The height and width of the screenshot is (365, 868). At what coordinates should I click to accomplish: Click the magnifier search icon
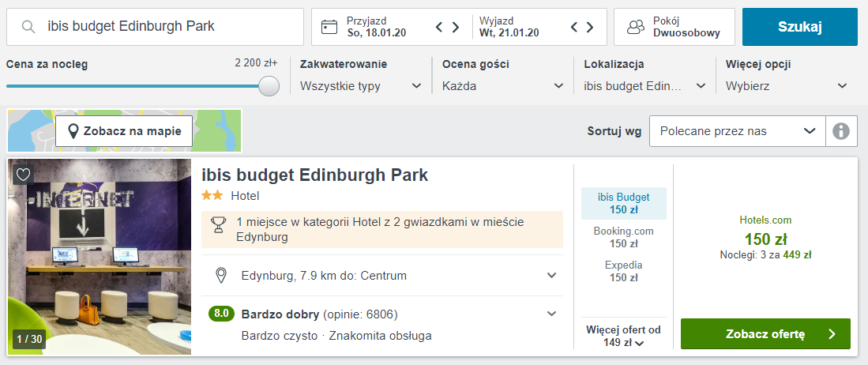tap(28, 27)
